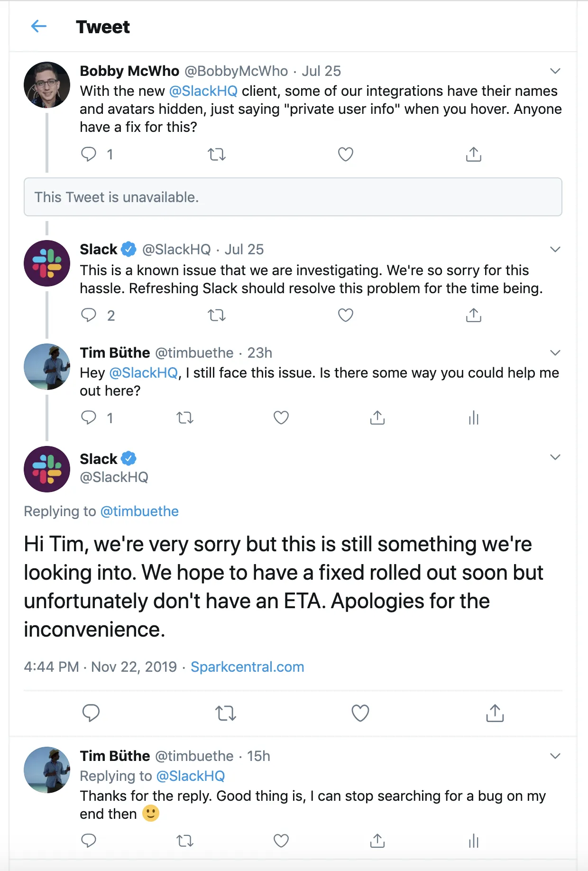Like Tim Büthe's 23h tweet

point(281,418)
